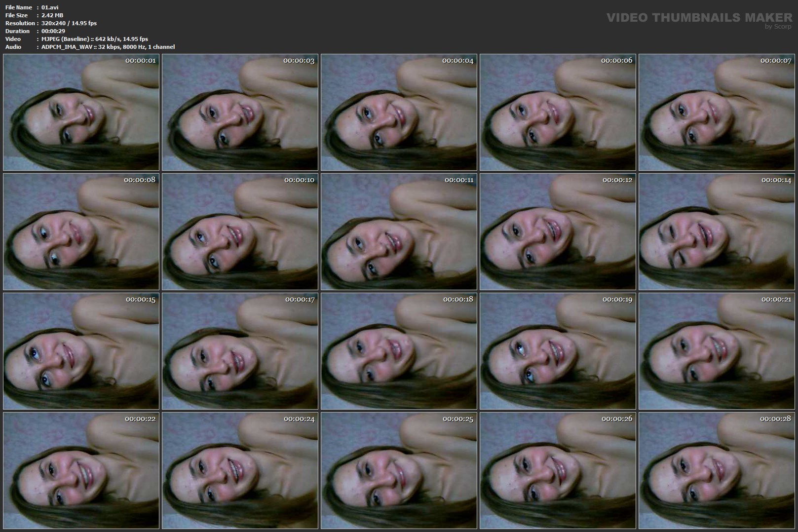Select the thumbnail timestamped 00:00:24
The image size is (798, 532).
(x=240, y=470)
